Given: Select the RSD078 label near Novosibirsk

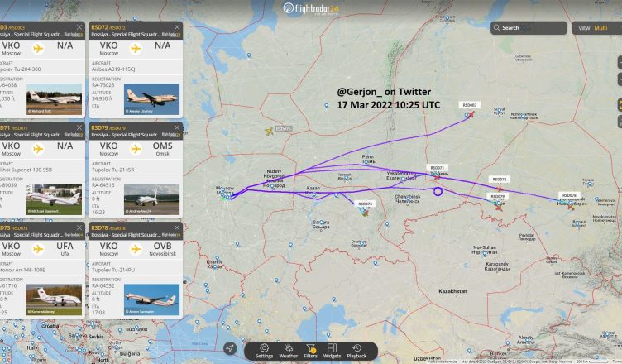Looking at the screenshot, I should tap(569, 195).
